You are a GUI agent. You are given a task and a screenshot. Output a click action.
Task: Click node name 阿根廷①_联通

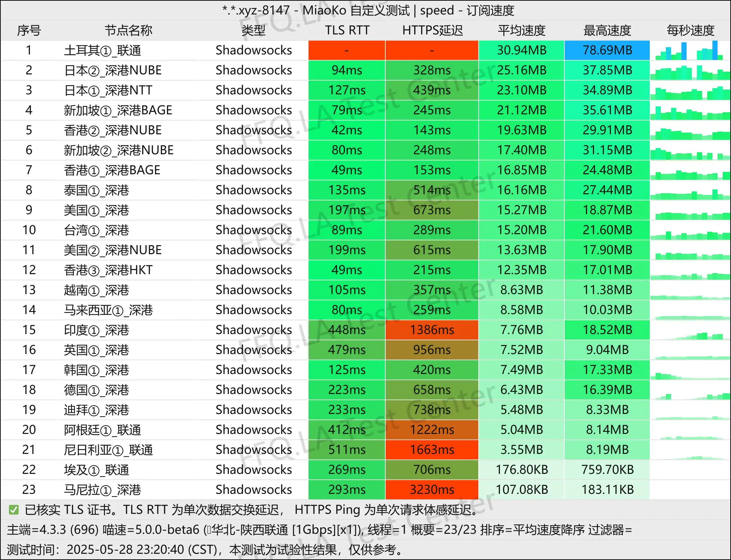click(x=102, y=430)
